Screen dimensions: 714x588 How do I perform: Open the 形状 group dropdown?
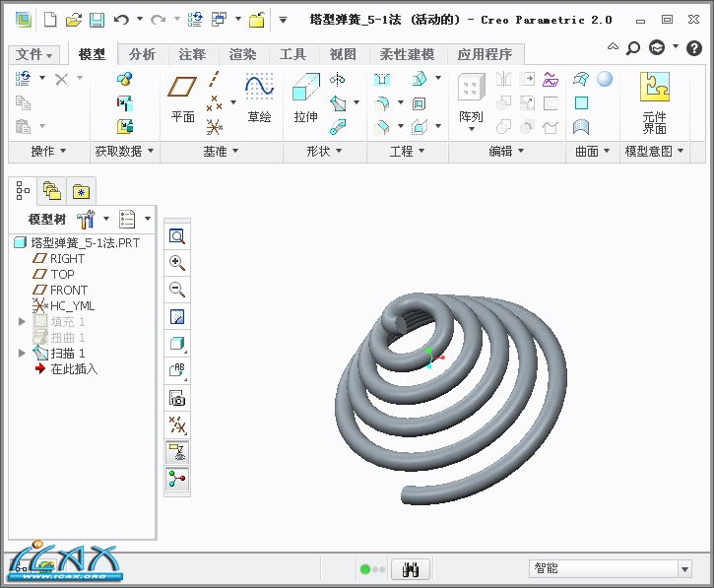click(324, 152)
